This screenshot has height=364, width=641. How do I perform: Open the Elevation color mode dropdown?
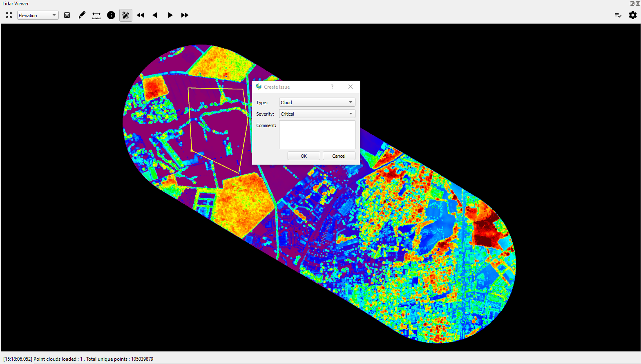tap(38, 15)
